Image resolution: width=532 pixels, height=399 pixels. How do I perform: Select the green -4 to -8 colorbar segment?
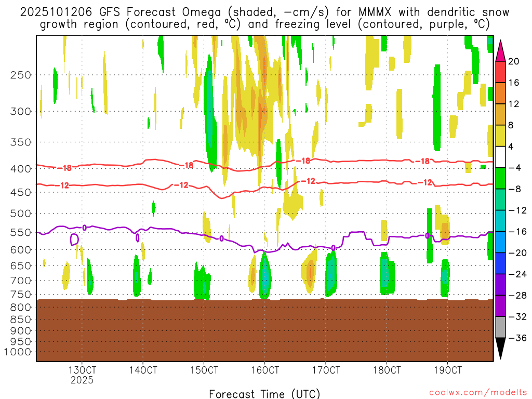(500, 179)
